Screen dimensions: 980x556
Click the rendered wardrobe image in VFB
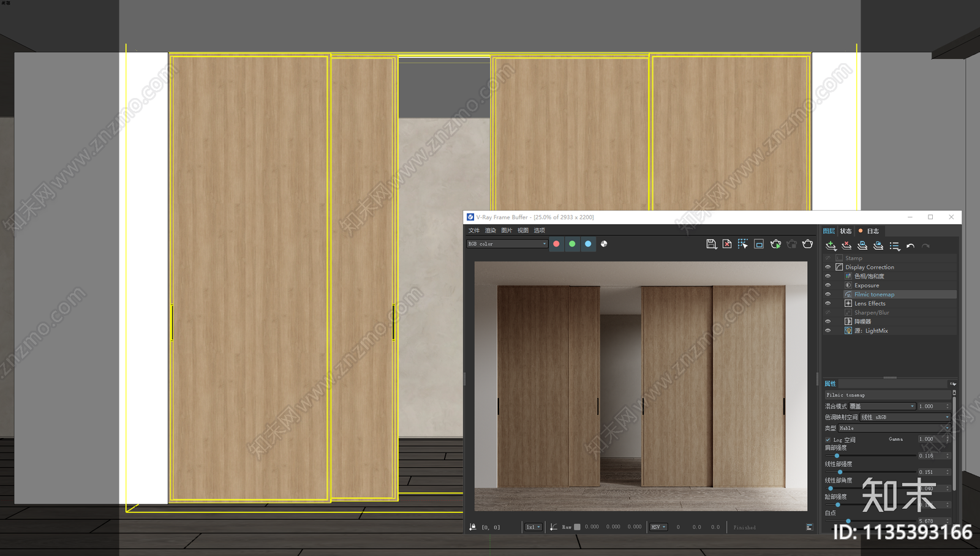(641, 386)
